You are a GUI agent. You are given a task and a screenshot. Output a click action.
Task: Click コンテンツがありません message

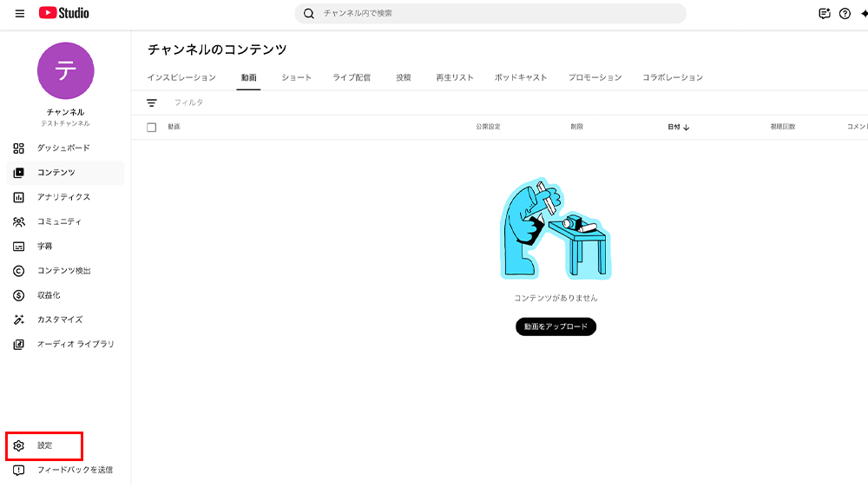[x=556, y=298]
